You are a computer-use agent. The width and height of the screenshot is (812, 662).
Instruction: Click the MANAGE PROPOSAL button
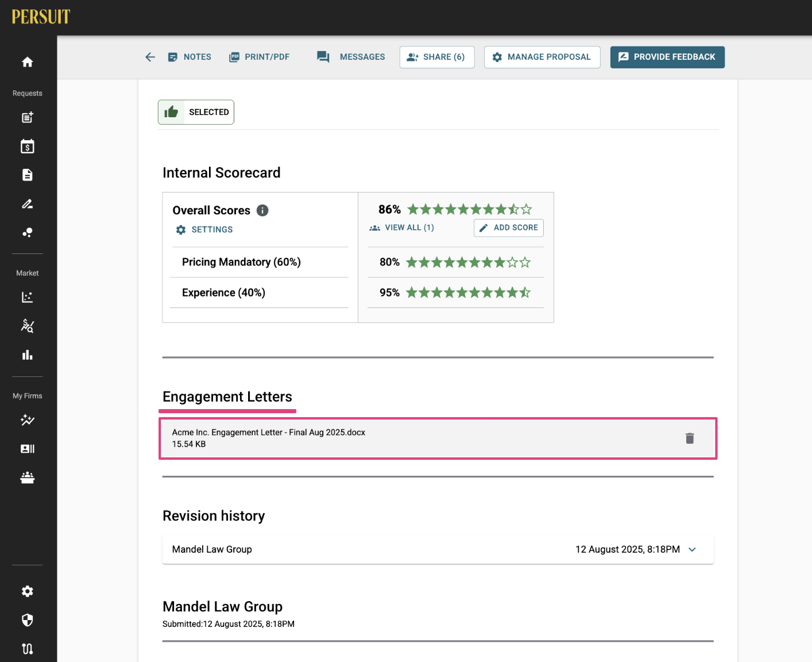(542, 57)
